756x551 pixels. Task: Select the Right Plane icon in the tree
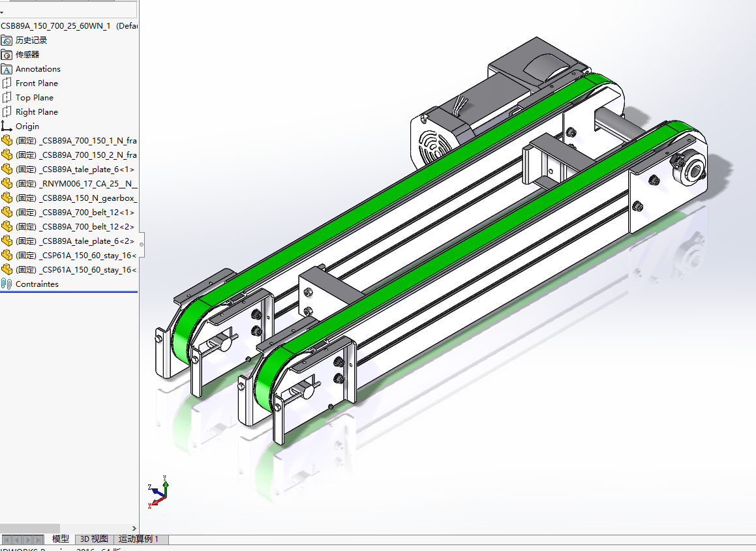tap(7, 112)
